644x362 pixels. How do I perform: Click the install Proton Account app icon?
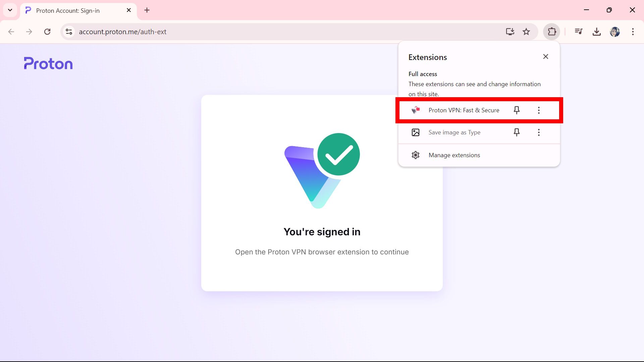[x=510, y=32]
